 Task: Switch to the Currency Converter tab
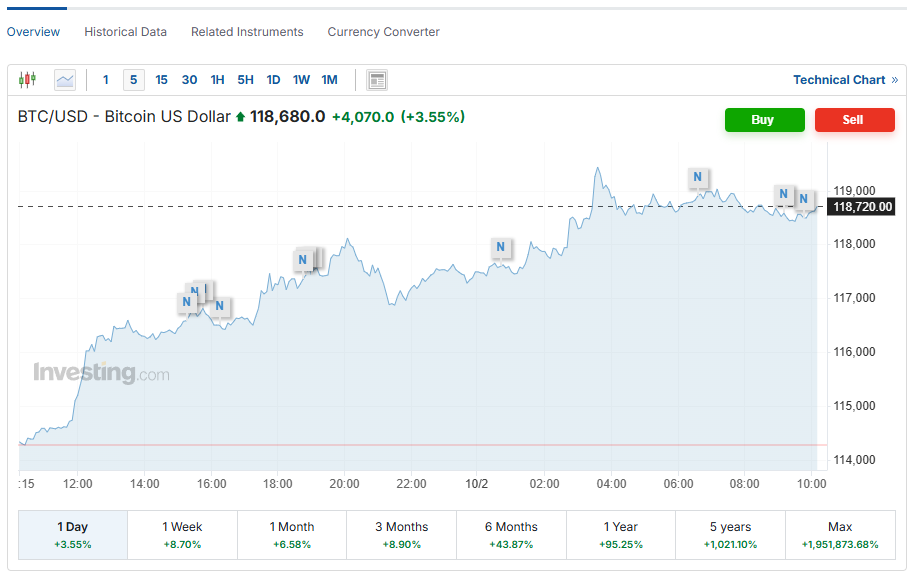pyautogui.click(x=383, y=32)
